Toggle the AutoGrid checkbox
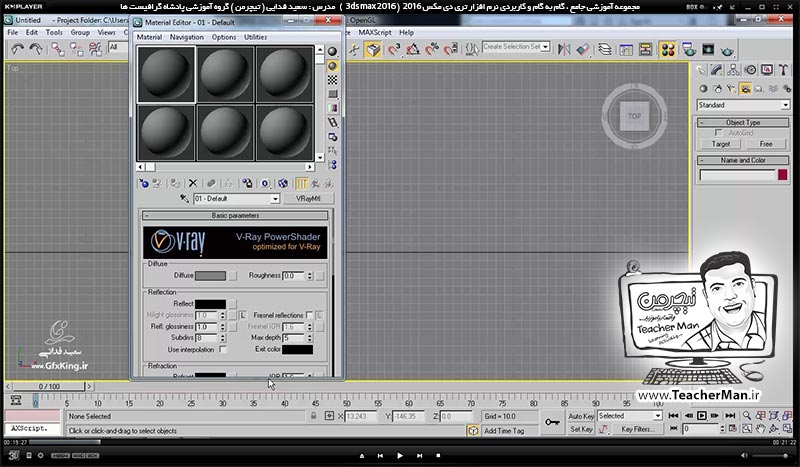 point(718,133)
